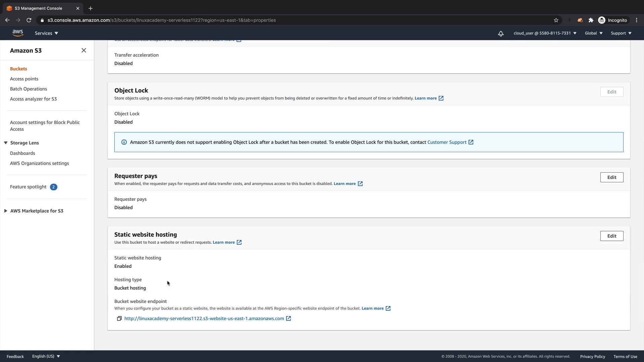Open the info icon in Object Lock notice
Image resolution: width=644 pixels, height=362 pixels.
point(124,142)
